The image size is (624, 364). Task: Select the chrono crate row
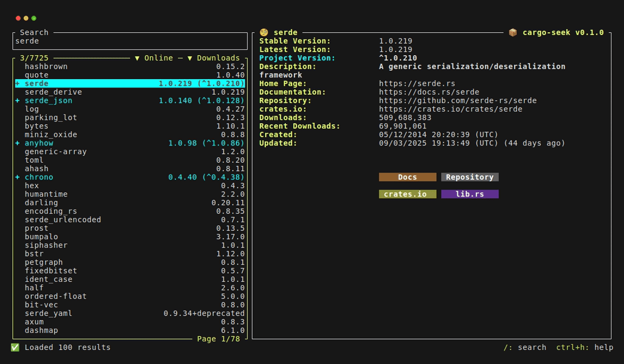(x=130, y=177)
